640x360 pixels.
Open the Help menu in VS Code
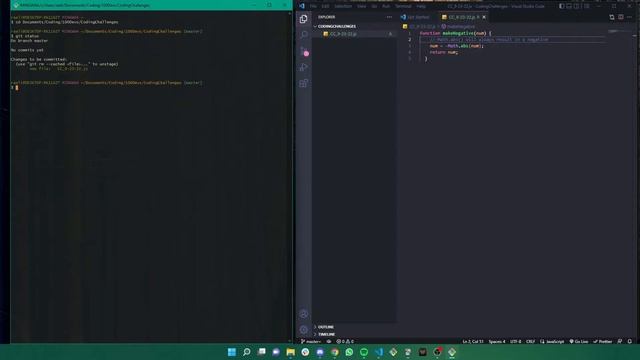tap(421, 6)
